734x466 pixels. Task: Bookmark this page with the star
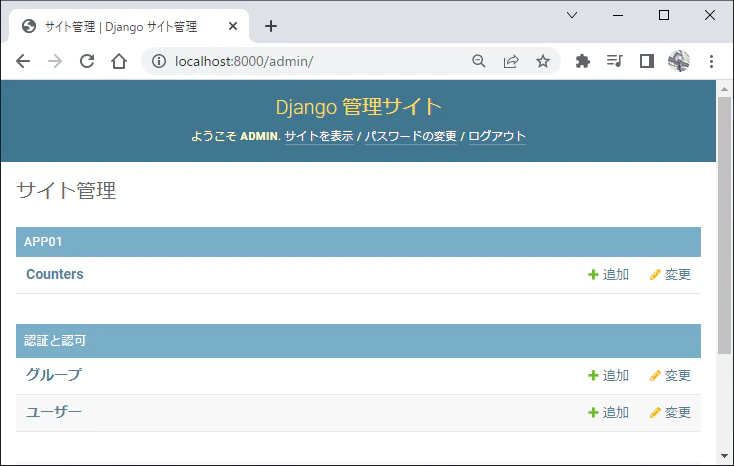pyautogui.click(x=543, y=61)
